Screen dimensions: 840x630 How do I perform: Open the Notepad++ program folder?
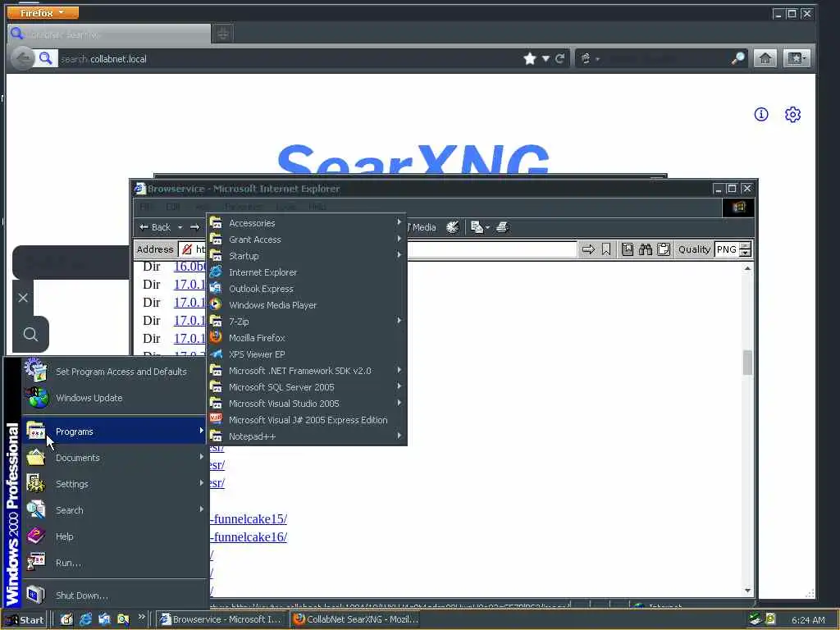(307, 436)
